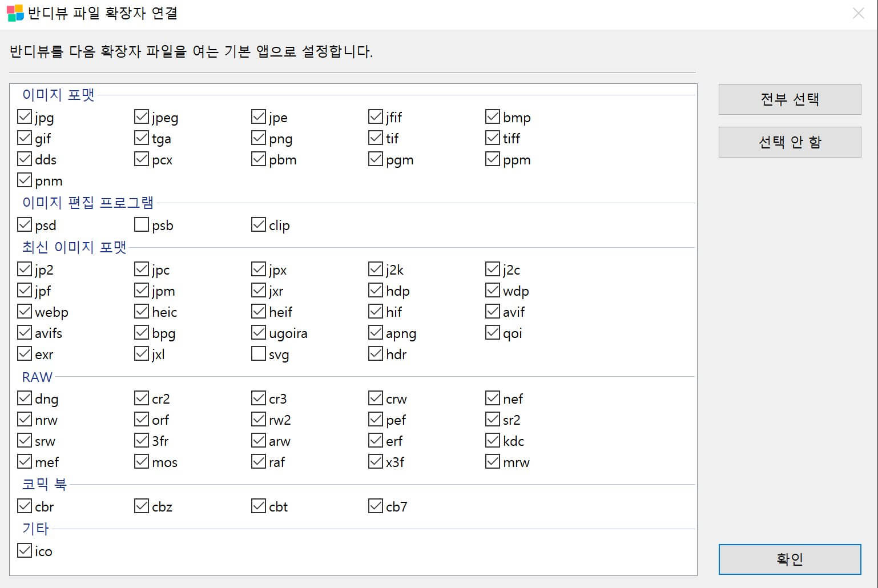
Task: Toggle the clip checkbox
Action: (257, 224)
